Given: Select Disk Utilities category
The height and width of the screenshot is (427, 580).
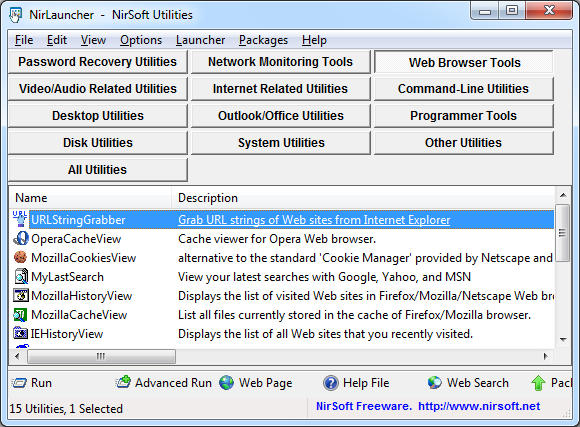Looking at the screenshot, I should click(98, 143).
